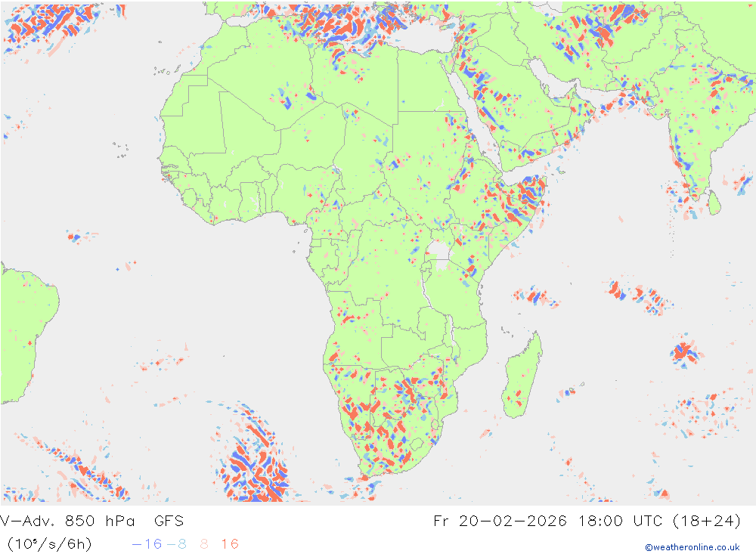
Task: Click the light red '8' legend value
Action: (204, 544)
